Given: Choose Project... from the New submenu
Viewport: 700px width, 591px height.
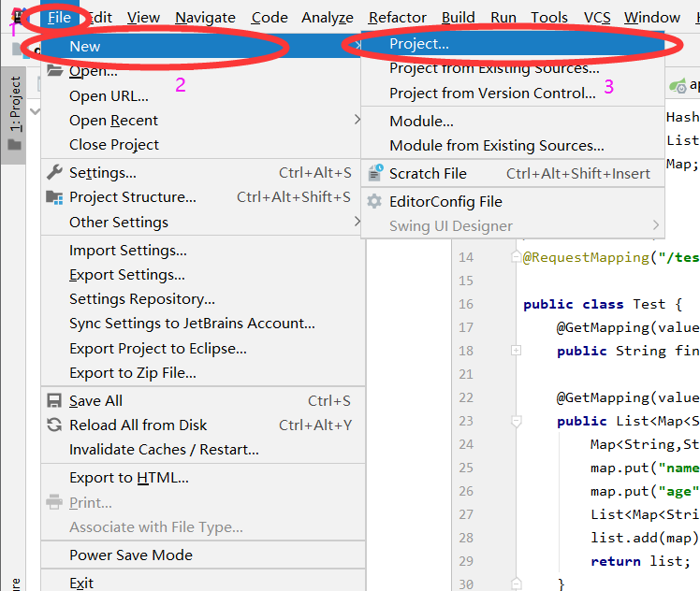Looking at the screenshot, I should click(x=513, y=44).
